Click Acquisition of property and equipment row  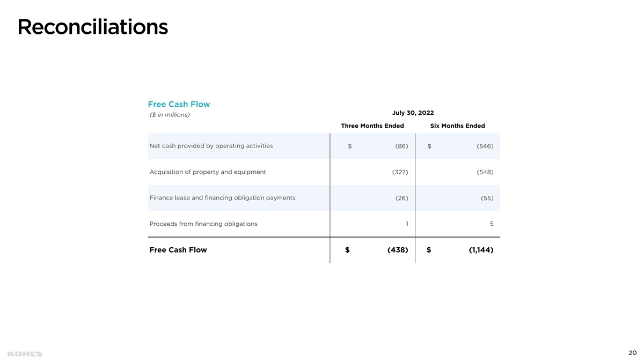pos(208,172)
